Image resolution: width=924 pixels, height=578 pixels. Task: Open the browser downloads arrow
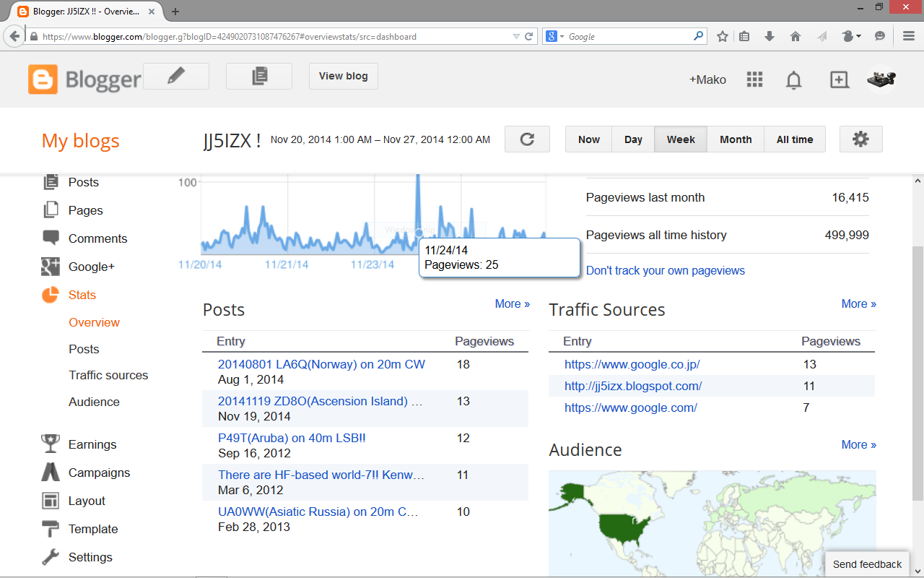pos(770,36)
